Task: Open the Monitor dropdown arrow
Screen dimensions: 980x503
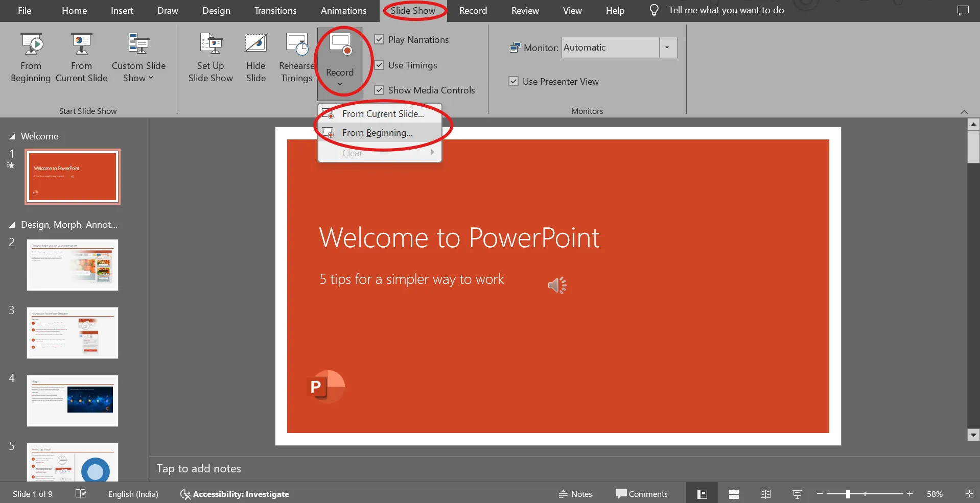Action: [x=667, y=47]
